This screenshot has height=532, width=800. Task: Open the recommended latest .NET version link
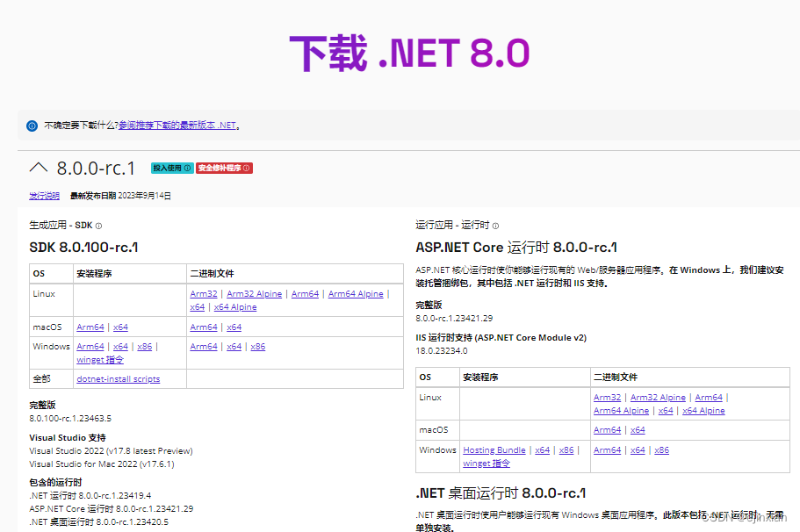tap(177, 125)
